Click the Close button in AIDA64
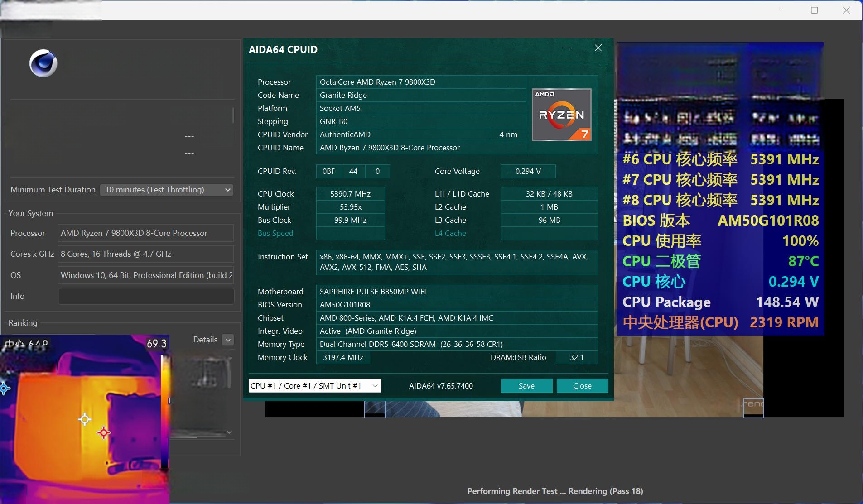Viewport: 863px width, 504px height. pos(582,386)
